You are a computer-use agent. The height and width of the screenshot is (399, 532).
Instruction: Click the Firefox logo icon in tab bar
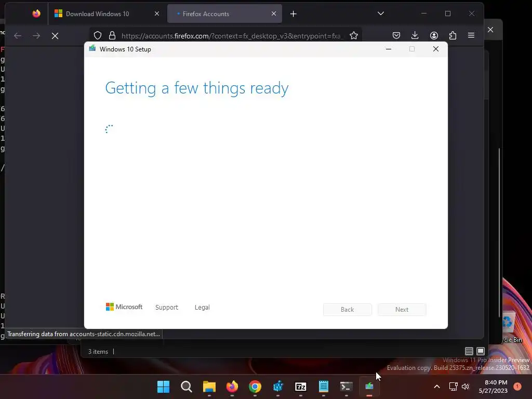point(36,14)
